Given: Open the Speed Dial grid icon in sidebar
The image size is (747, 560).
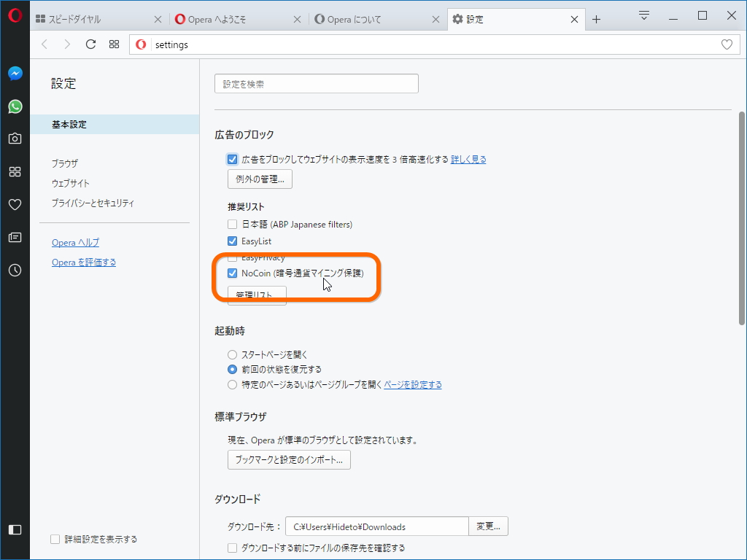Looking at the screenshot, I should [x=15, y=171].
